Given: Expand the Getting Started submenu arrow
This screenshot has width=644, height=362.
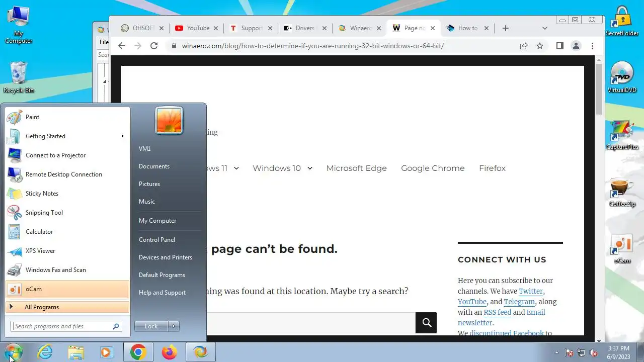Looking at the screenshot, I should [122, 136].
